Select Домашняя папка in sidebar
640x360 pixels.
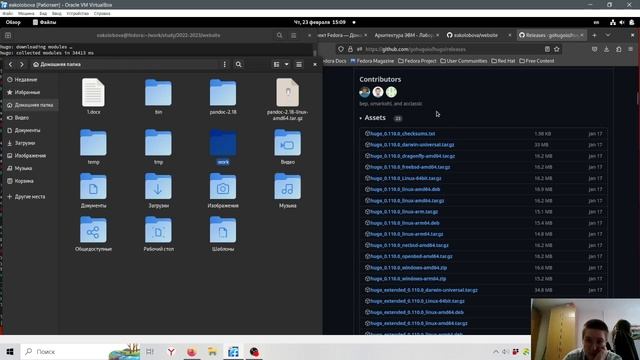[x=32, y=105]
